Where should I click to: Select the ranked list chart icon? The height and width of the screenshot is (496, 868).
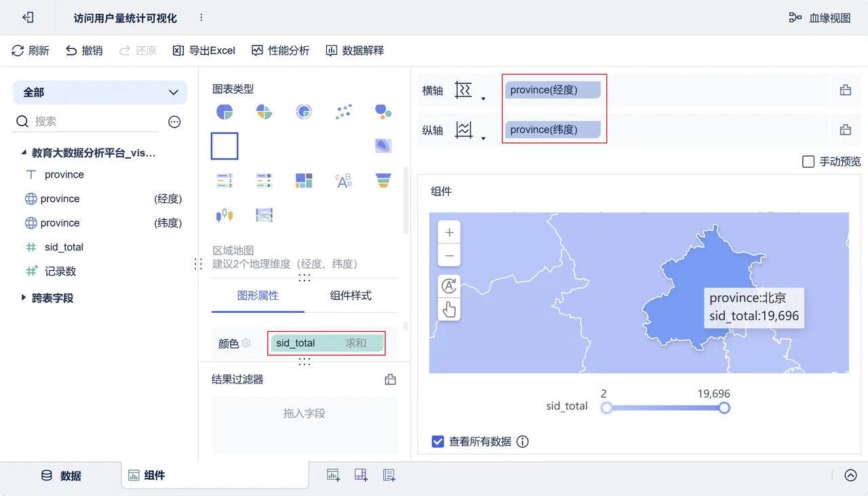point(224,180)
